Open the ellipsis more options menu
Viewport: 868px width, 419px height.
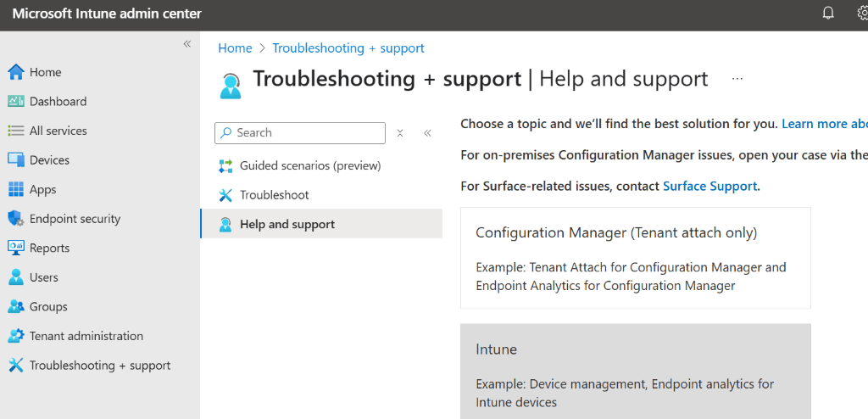(737, 79)
